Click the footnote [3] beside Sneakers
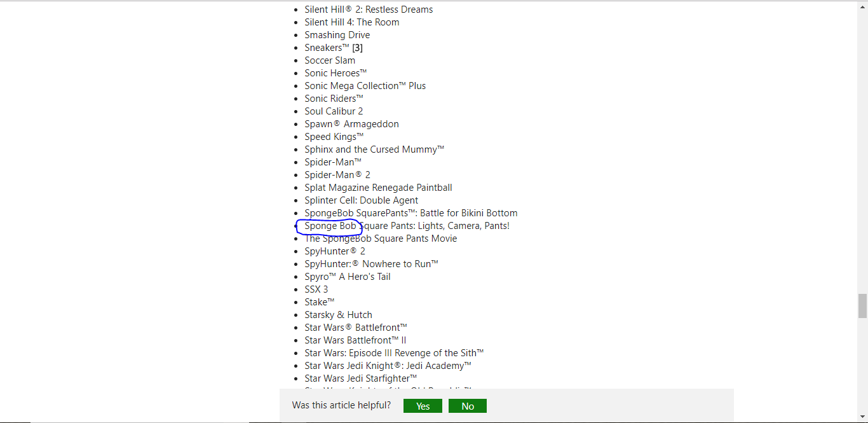Viewport: 868px width, 423px height. pyautogui.click(x=358, y=48)
